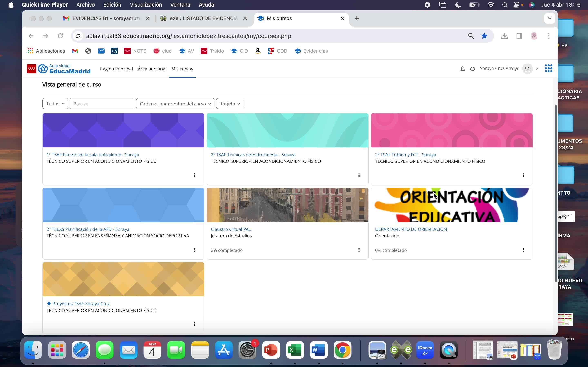The image size is (588, 367).
Task: Toggle star on Proyectos TSAF-Soraya Cruz
Action: click(x=49, y=303)
